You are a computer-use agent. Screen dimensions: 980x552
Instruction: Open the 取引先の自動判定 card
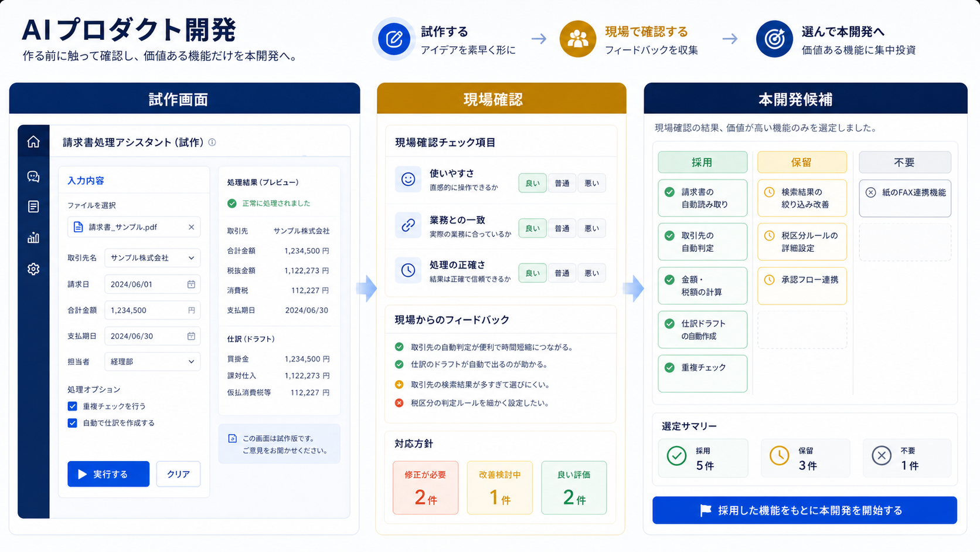pyautogui.click(x=702, y=242)
